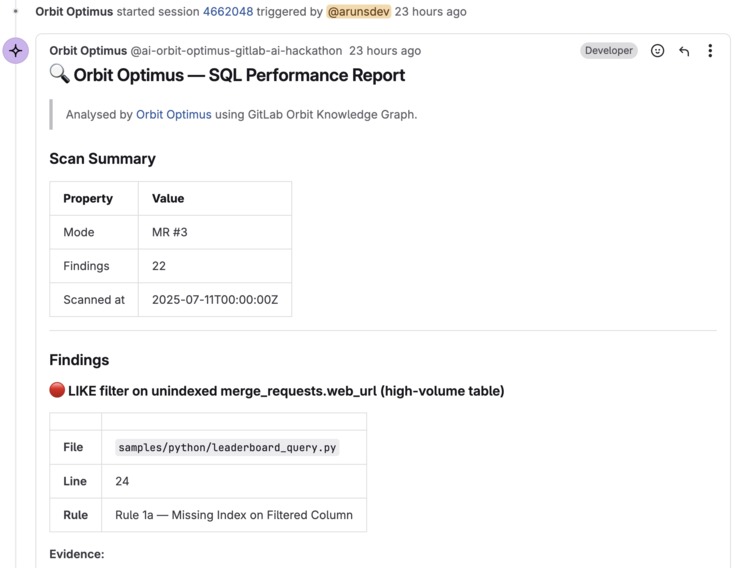The width and height of the screenshot is (735, 573).
Task: Open the @arunsdev user mention
Action: tap(359, 12)
